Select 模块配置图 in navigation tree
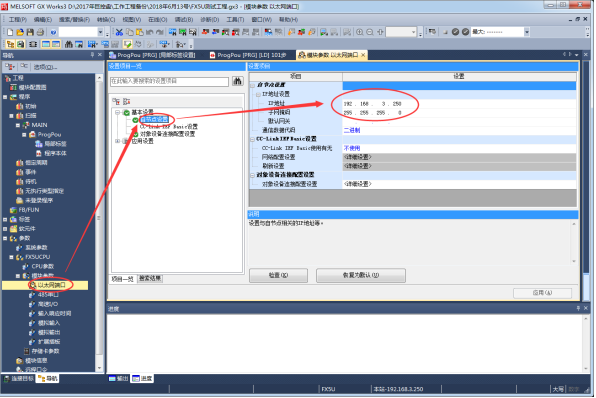Image resolution: width=596 pixels, height=398 pixels. click(x=32, y=87)
